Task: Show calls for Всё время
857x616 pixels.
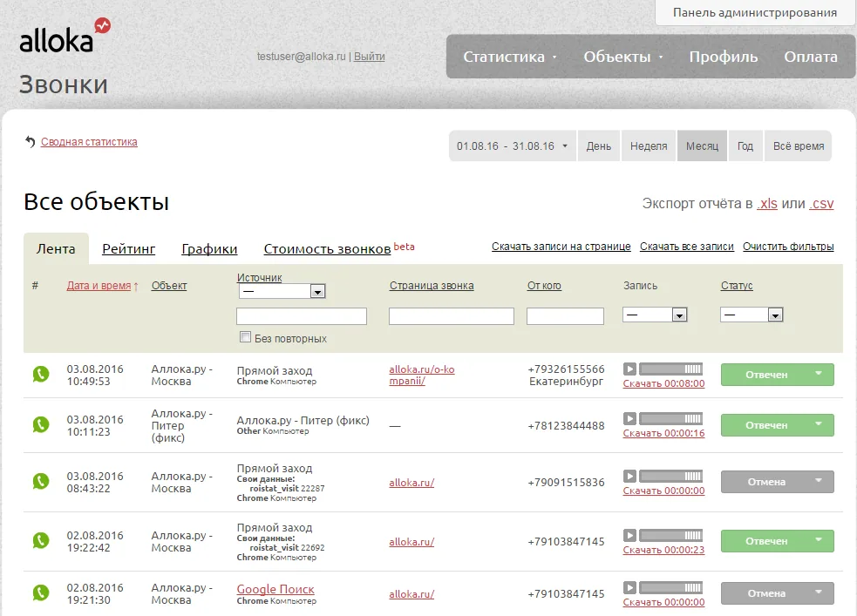Action: [x=798, y=146]
